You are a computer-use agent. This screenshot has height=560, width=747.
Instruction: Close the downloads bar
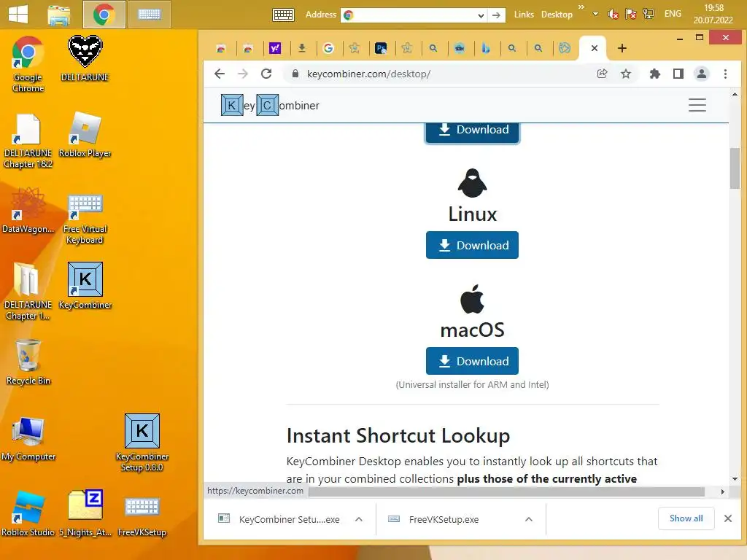coord(728,518)
